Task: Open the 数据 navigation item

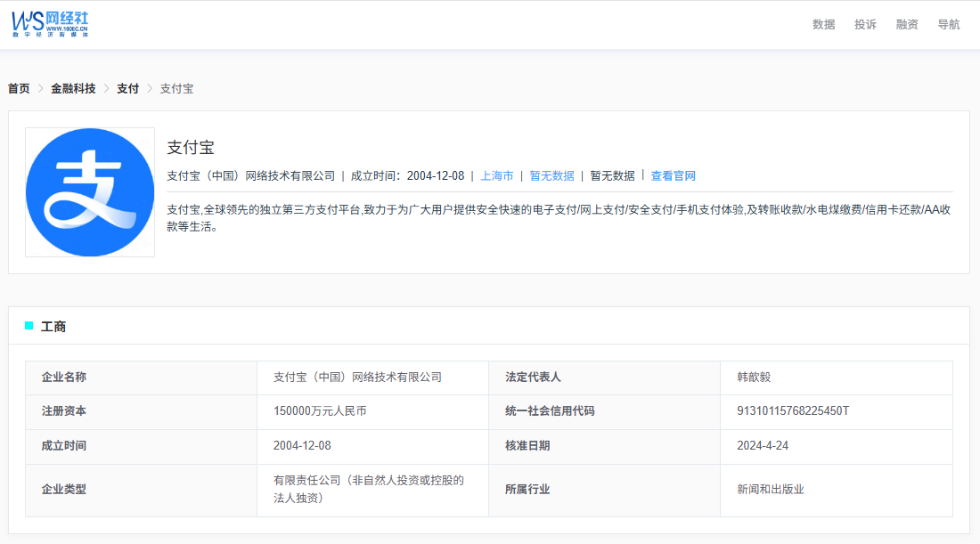Action: tap(823, 24)
